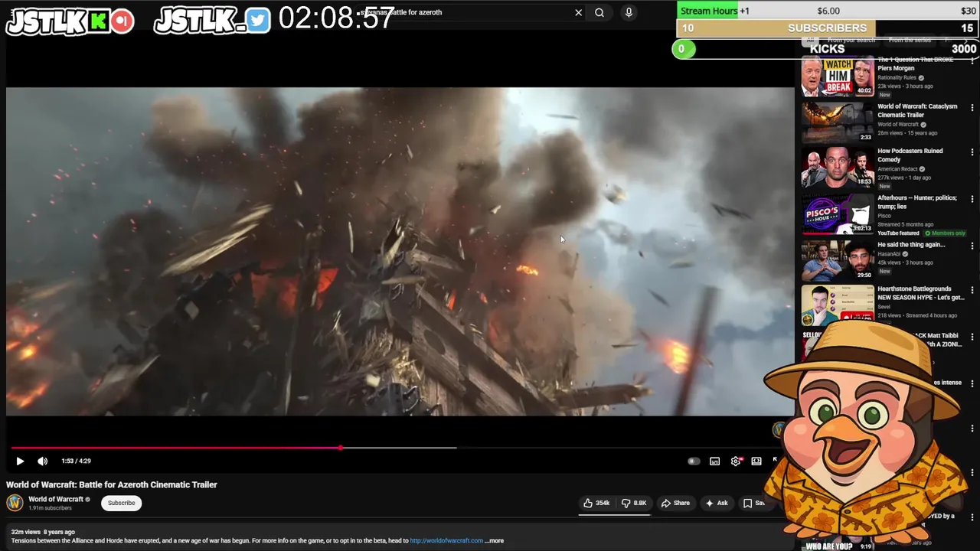980x551 pixels.
Task: Open the Ask AI button
Action: click(717, 503)
